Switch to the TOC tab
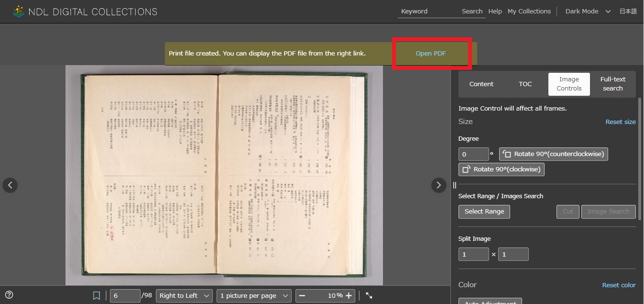Viewport: 644px width, 304px height. 525,84
